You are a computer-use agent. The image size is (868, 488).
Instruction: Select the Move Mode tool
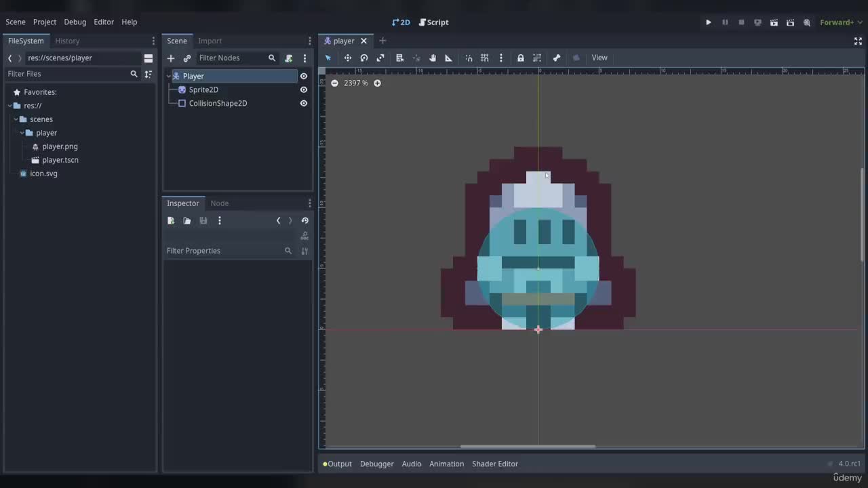coord(347,58)
